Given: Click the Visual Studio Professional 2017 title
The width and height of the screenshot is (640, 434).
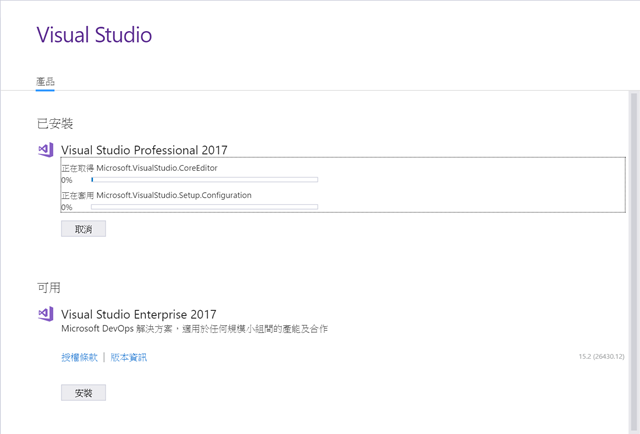Looking at the screenshot, I should 144,150.
